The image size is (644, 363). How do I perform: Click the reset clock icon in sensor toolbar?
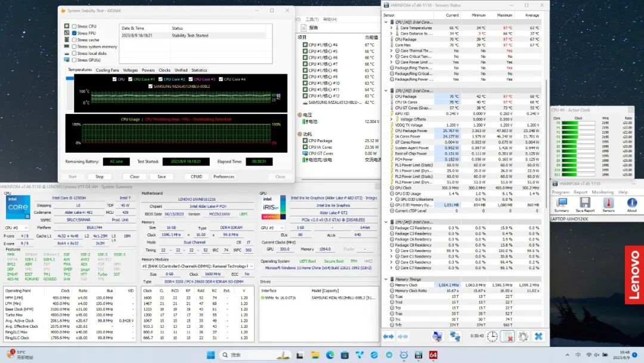492,337
